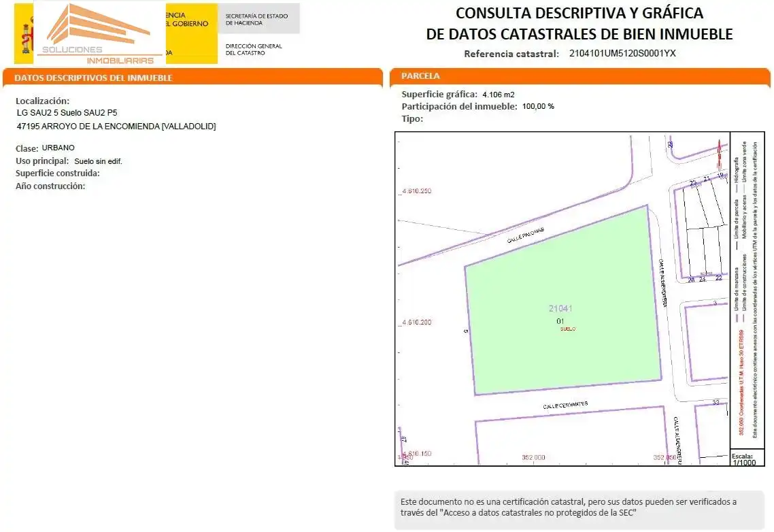
Task: Click the 'Tipo:' label
Action: click(412, 118)
